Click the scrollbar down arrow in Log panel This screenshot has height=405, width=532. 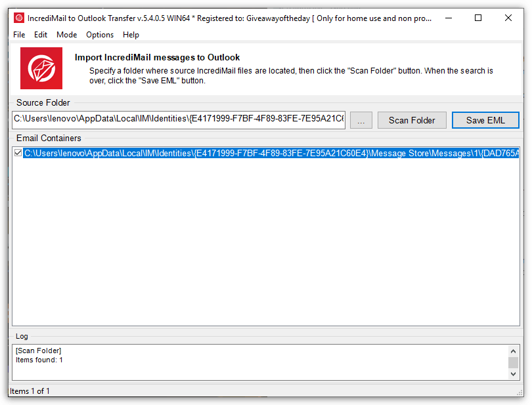tap(514, 374)
